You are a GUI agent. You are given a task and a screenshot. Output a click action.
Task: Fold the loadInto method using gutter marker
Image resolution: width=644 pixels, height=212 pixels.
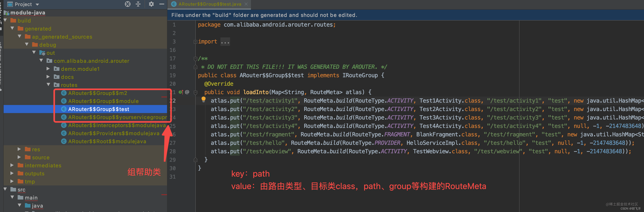pos(196,92)
